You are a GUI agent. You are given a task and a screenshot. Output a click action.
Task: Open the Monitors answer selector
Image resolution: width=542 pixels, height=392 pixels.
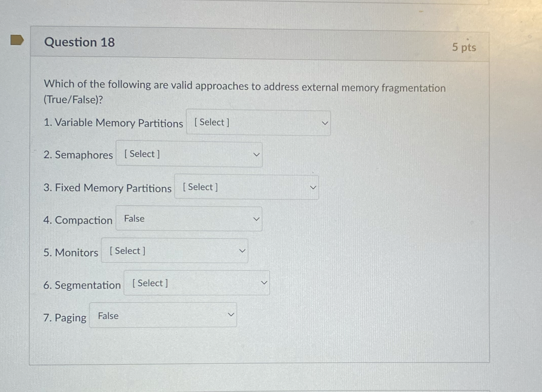174,251
